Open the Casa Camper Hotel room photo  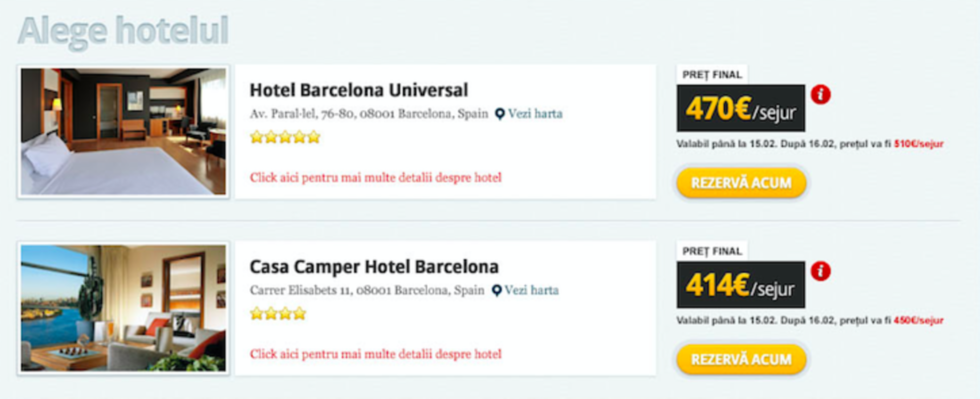coord(123,308)
